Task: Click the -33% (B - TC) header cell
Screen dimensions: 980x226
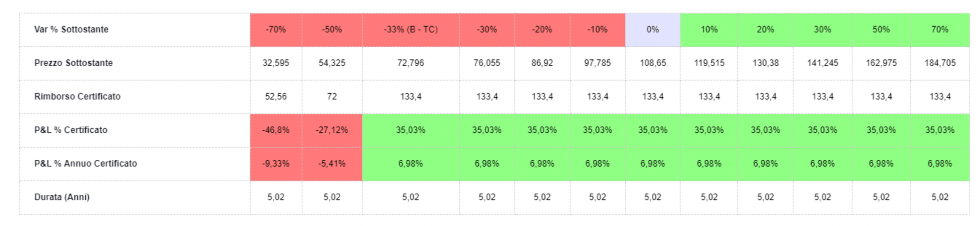Action: (x=411, y=30)
